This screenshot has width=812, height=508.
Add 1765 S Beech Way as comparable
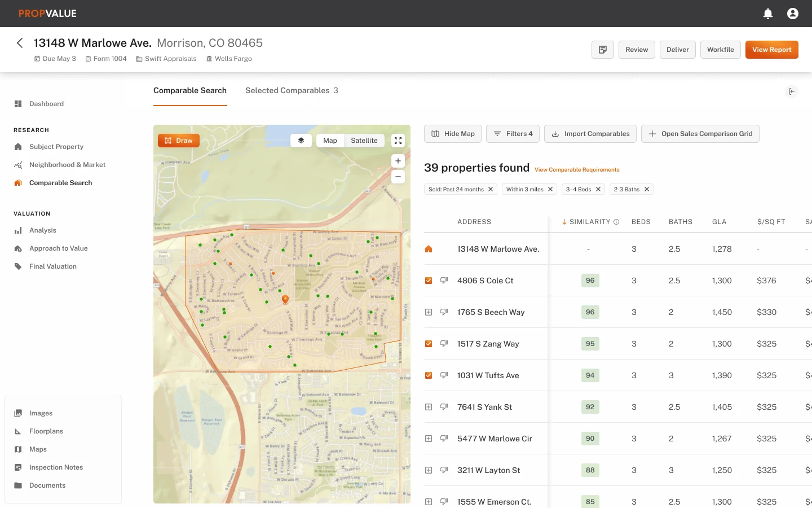429,312
